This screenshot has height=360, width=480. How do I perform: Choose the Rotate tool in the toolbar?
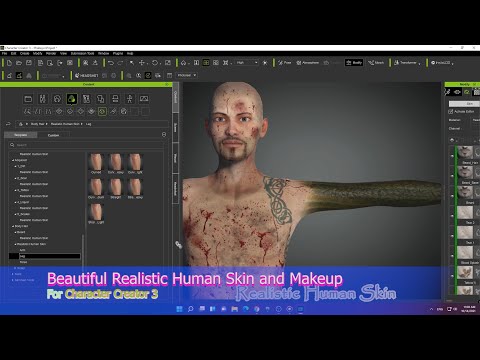click(x=155, y=63)
